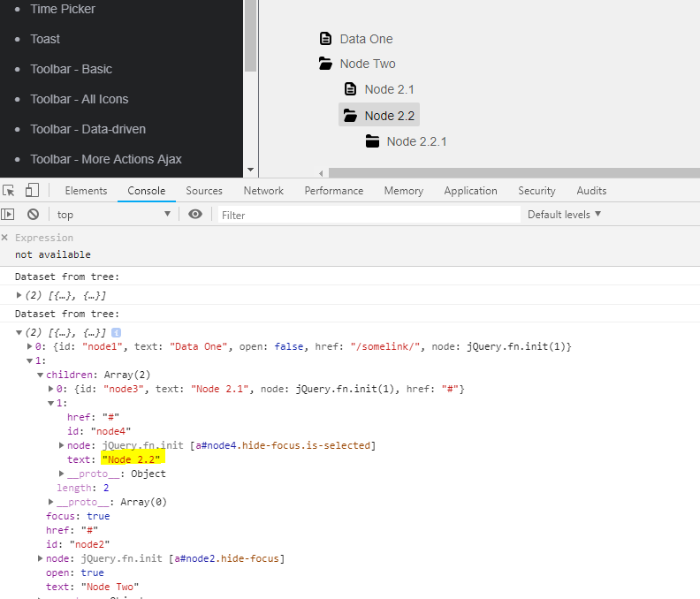This screenshot has height=599, width=700.
Task: Open the Toolbar - Basic link
Action: 71,69
